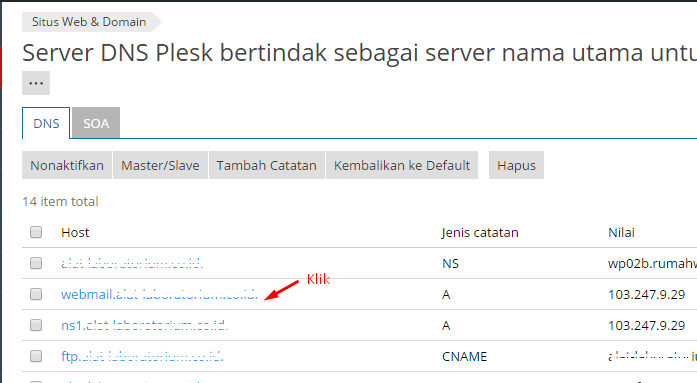Select the Server DNS Plesk page heading

coord(360,52)
